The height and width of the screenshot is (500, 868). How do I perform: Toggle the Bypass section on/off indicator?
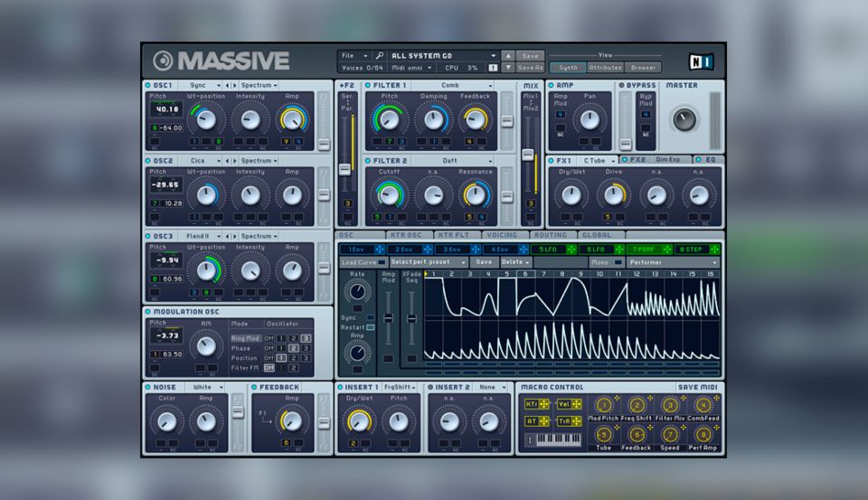619,85
